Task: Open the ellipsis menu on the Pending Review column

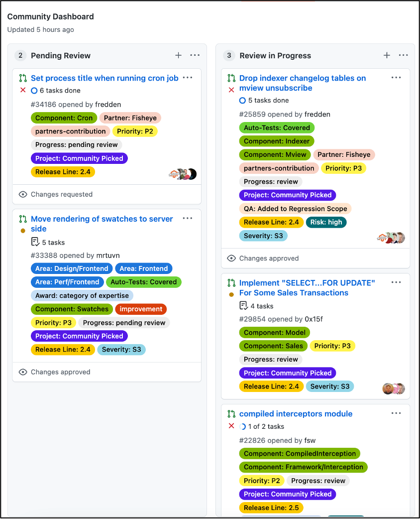Action: click(x=195, y=55)
